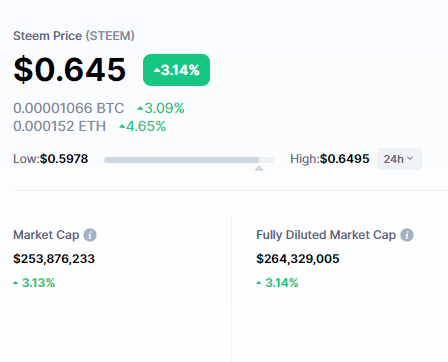Click the 0.000152 ETH price
Viewport: 448px width, 362px height.
click(60, 126)
